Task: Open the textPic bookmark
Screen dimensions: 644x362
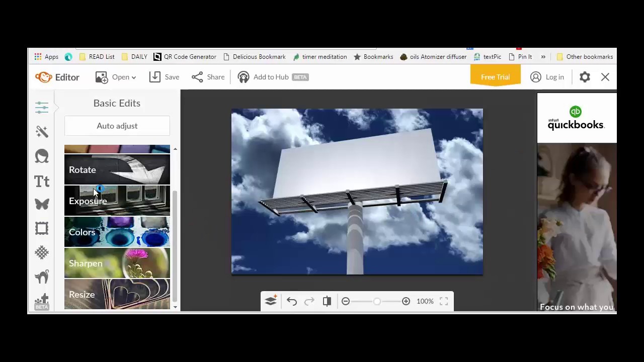Action: click(487, 57)
